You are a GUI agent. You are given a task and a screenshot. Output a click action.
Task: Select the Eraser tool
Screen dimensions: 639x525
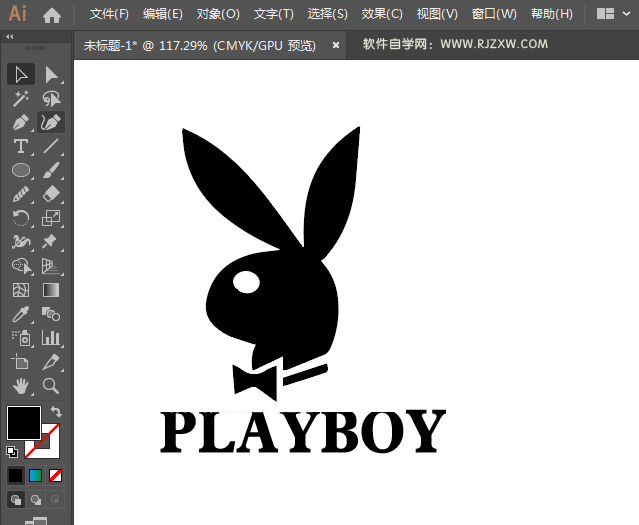51,194
